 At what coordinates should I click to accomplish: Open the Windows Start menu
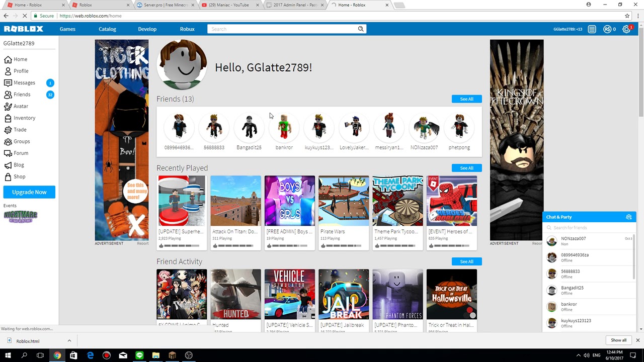pos(8,355)
